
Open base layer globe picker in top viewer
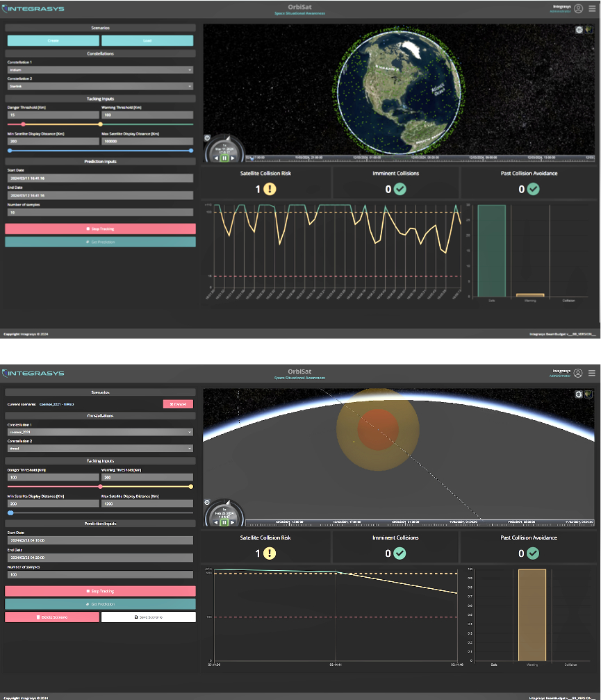pos(579,30)
